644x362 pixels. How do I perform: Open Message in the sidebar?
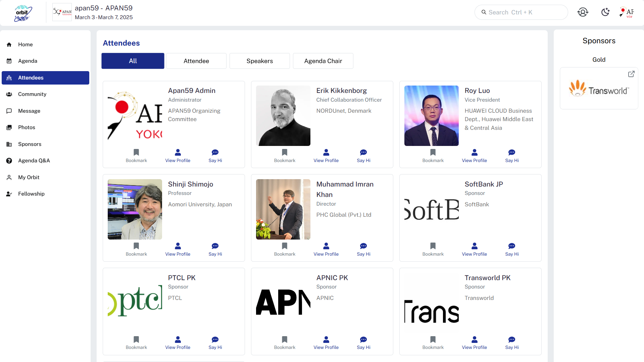[x=45, y=111]
